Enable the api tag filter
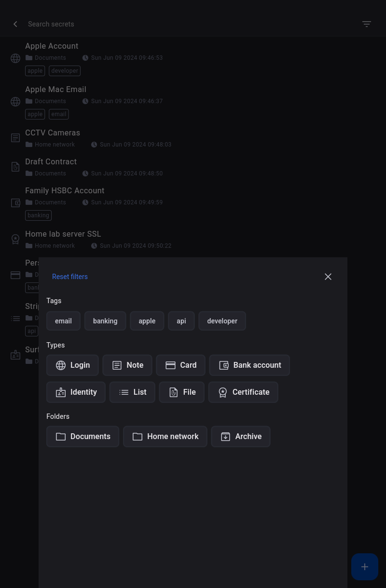This screenshot has width=386, height=588. pos(181,321)
